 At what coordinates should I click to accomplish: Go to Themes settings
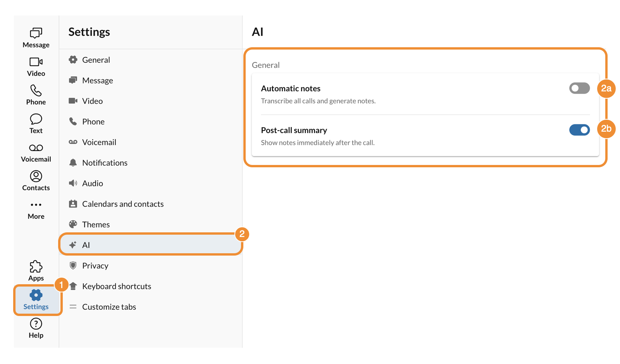(96, 225)
